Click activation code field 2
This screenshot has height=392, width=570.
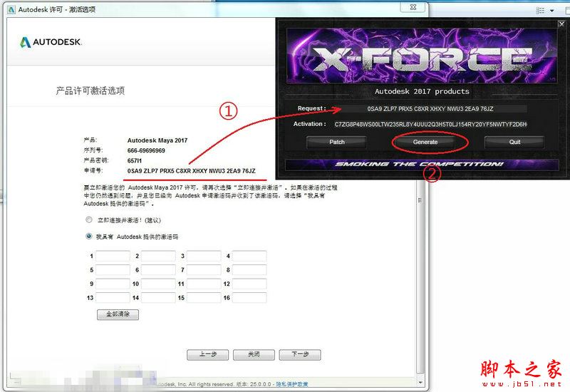tap(158, 256)
